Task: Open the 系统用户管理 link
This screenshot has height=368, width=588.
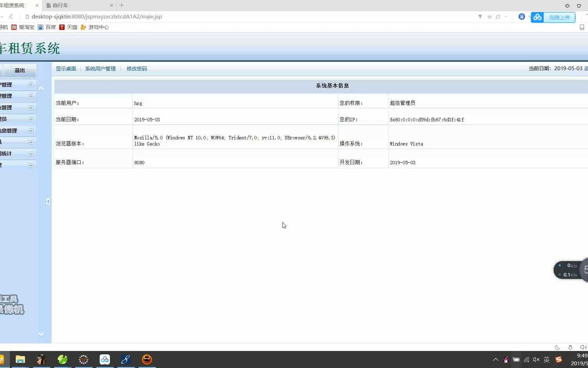Action: pos(100,68)
